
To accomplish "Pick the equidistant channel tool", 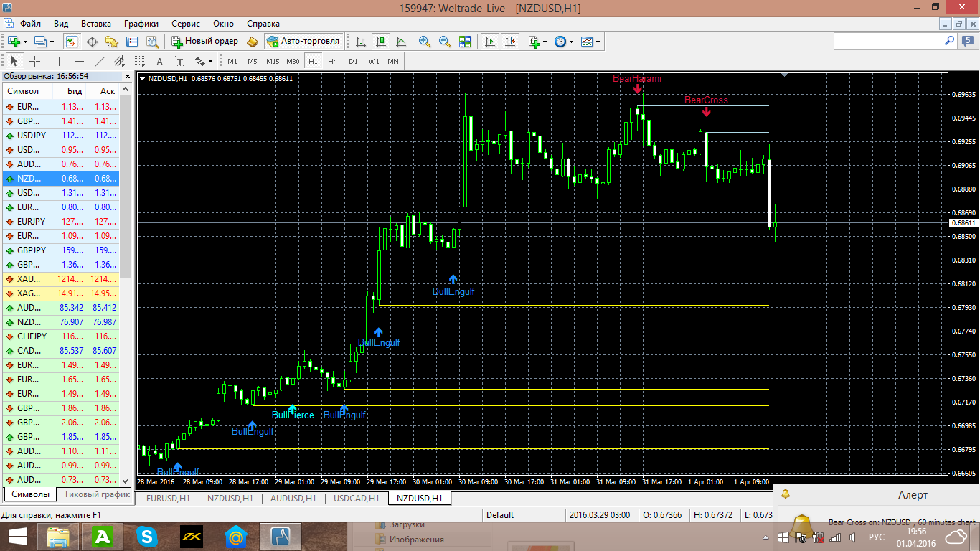I will [x=119, y=61].
